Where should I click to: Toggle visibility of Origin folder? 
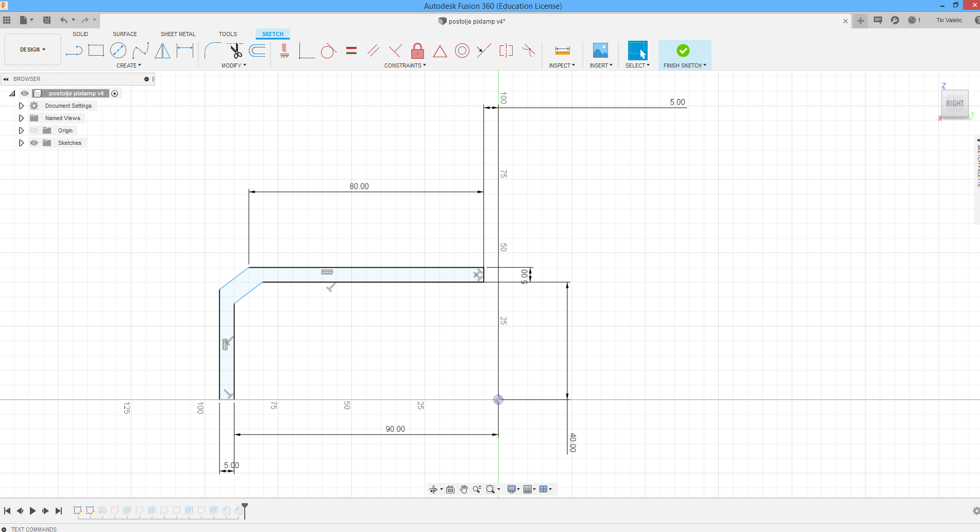click(x=34, y=130)
